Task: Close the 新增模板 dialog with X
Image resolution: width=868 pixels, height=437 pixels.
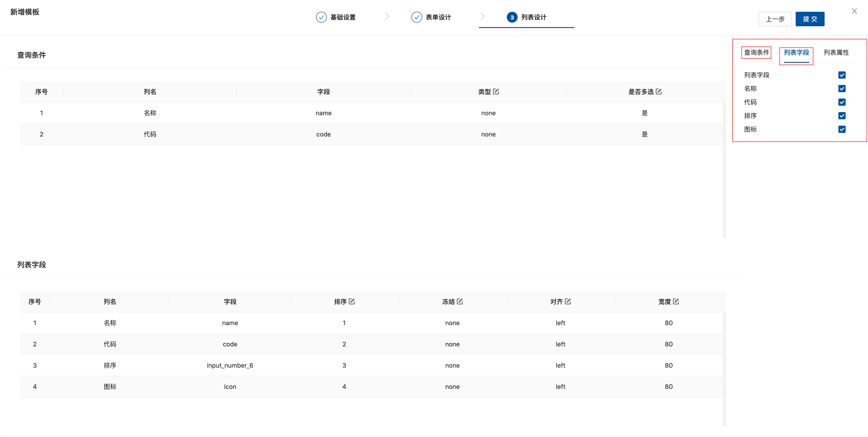Action: [x=854, y=12]
